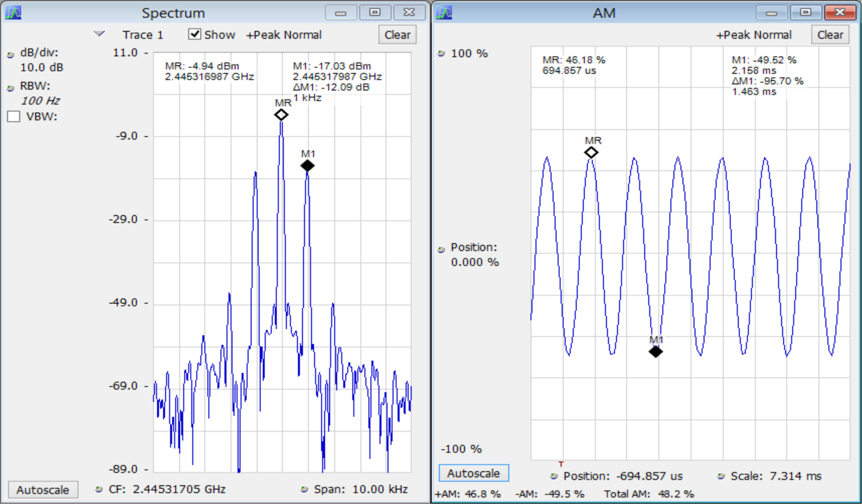This screenshot has width=862, height=504.
Task: Click the Span knob icon
Action: pyautogui.click(x=304, y=489)
